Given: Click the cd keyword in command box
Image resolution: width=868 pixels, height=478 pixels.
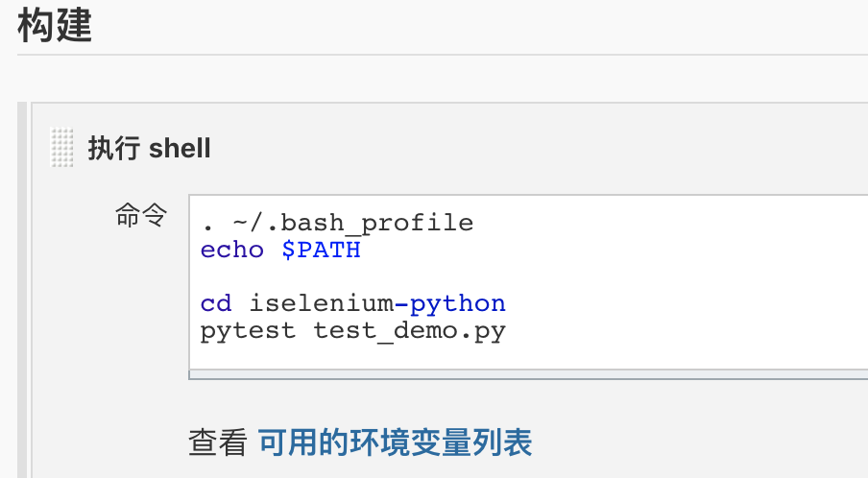Looking at the screenshot, I should 216,303.
